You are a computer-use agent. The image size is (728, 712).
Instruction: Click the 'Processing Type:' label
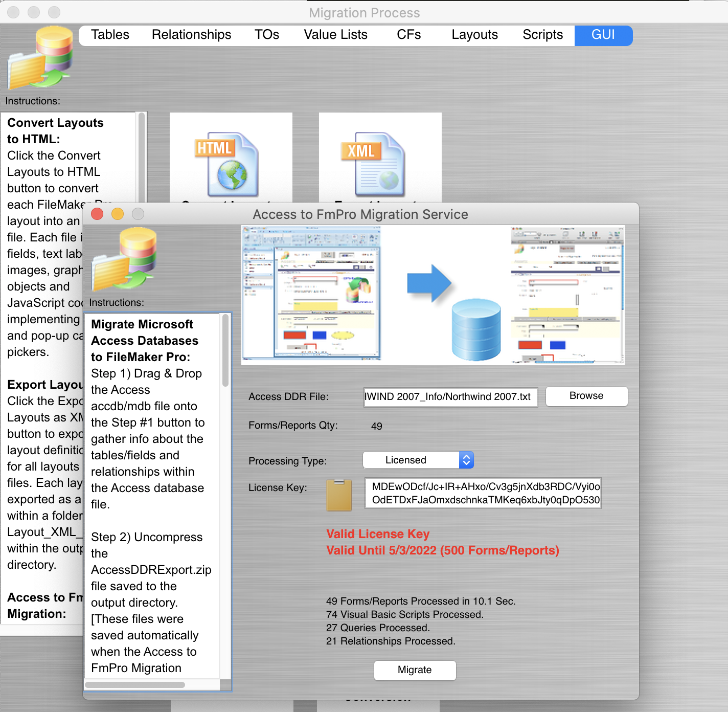287,461
